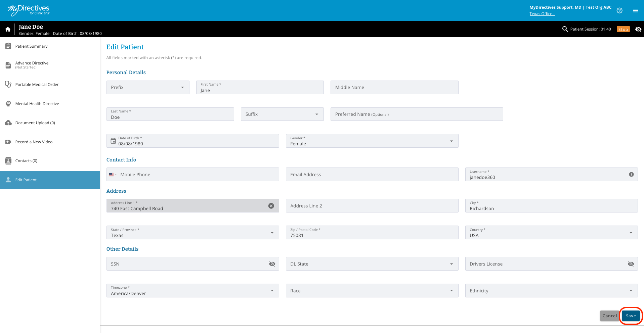Open Document Upload (0) section
Screen dimensions: 644x333
(x=50, y=123)
